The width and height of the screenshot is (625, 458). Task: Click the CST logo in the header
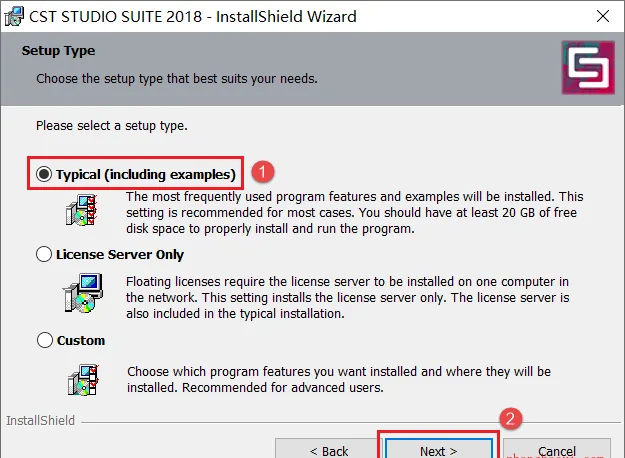point(588,67)
